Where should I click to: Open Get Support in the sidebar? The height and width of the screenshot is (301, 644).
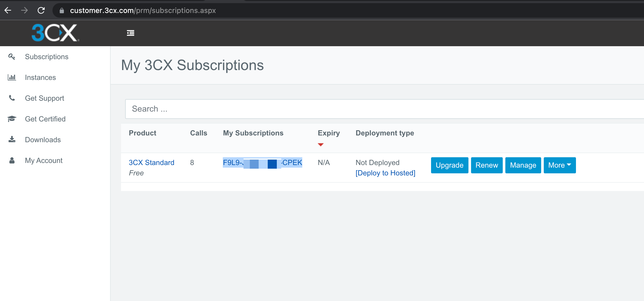pyautogui.click(x=44, y=98)
